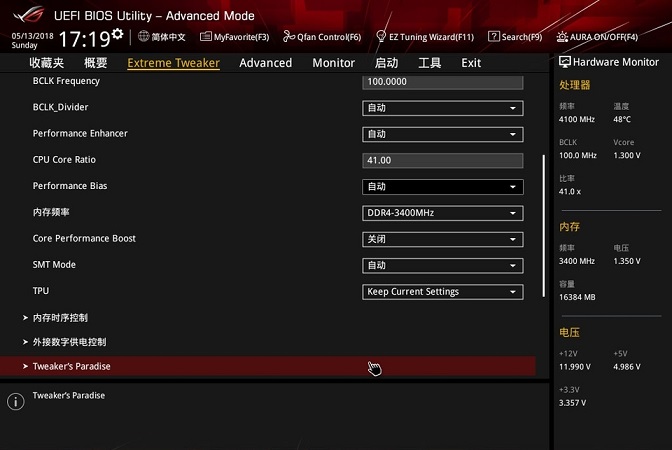Switch to the Advanced tab
Viewport: 672px width, 450px height.
coord(265,63)
